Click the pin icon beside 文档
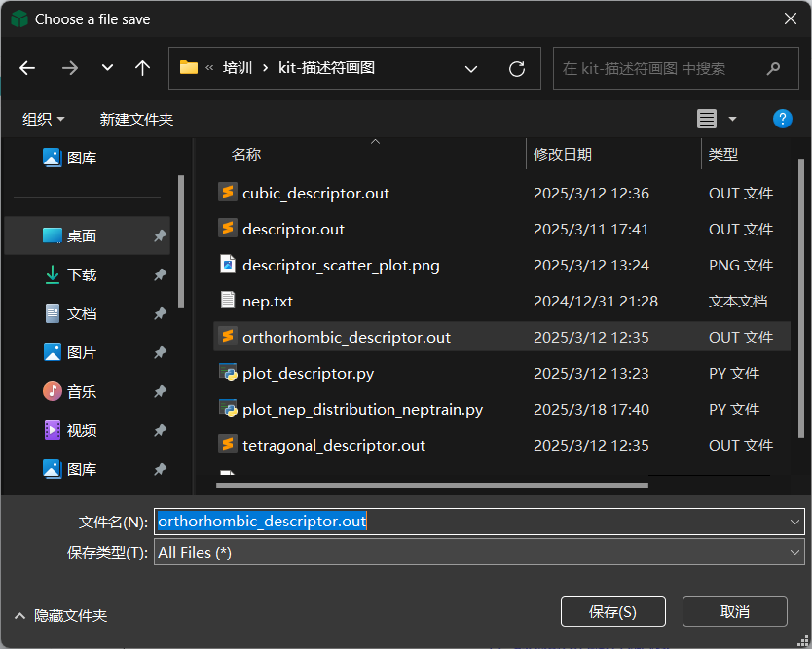Viewport: 812px width, 649px height. [160, 313]
